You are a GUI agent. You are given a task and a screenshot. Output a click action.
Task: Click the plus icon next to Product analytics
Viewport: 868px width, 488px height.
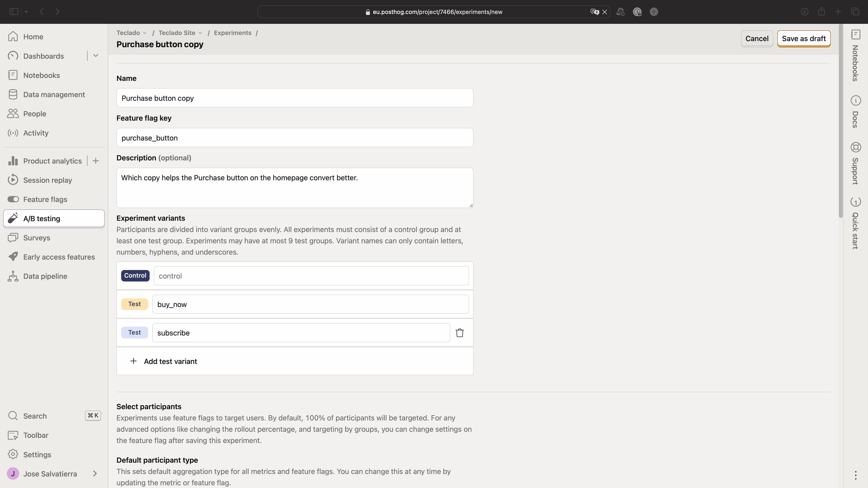point(96,161)
